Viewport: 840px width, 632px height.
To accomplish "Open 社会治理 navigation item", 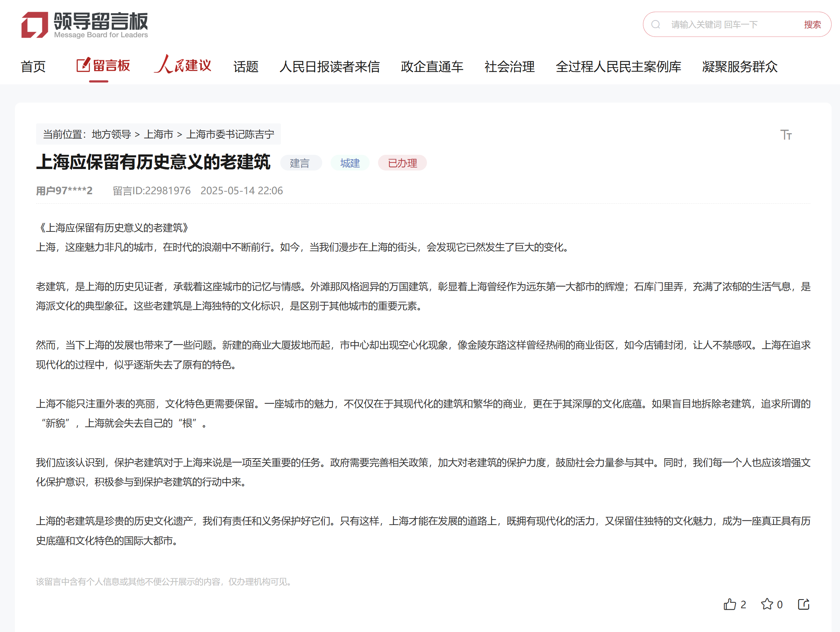I will pos(509,66).
